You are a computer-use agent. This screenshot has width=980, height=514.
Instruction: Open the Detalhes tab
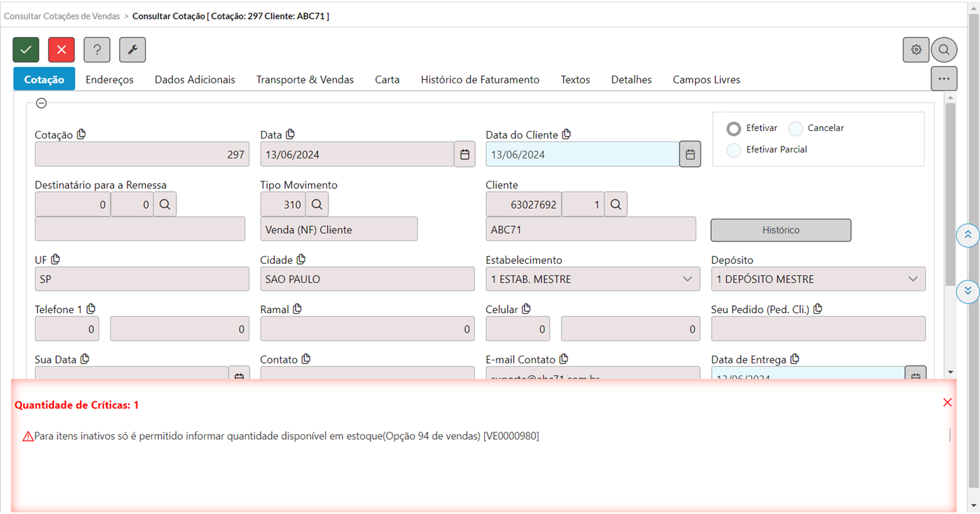click(x=631, y=80)
